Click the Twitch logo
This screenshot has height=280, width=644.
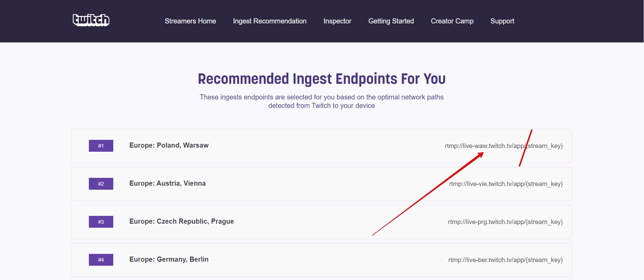[91, 20]
